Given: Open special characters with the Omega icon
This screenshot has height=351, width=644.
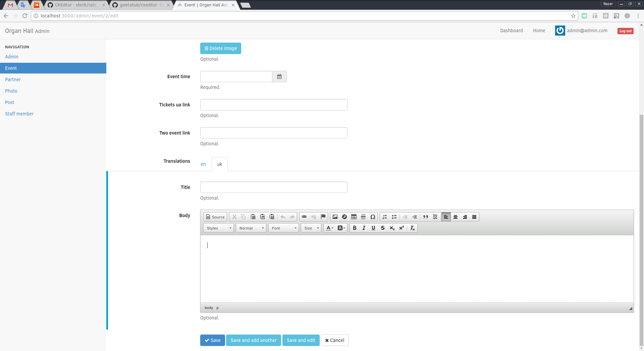Looking at the screenshot, I should [x=373, y=217].
